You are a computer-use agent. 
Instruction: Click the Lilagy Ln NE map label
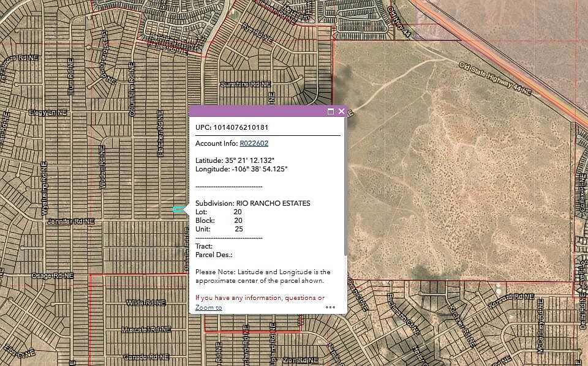(48, 113)
